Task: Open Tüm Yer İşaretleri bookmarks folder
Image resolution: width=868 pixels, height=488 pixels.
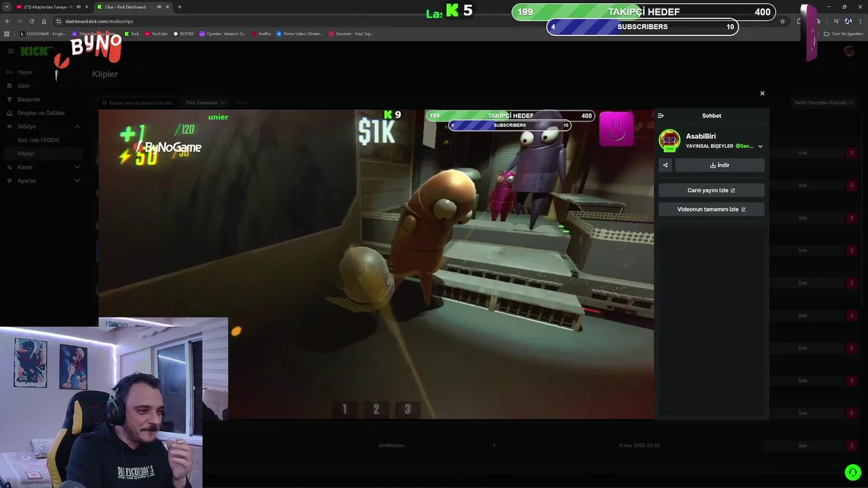Action: pyautogui.click(x=844, y=33)
